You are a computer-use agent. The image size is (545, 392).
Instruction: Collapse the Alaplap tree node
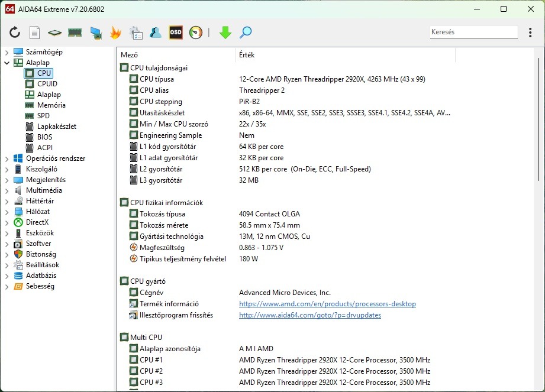7,63
